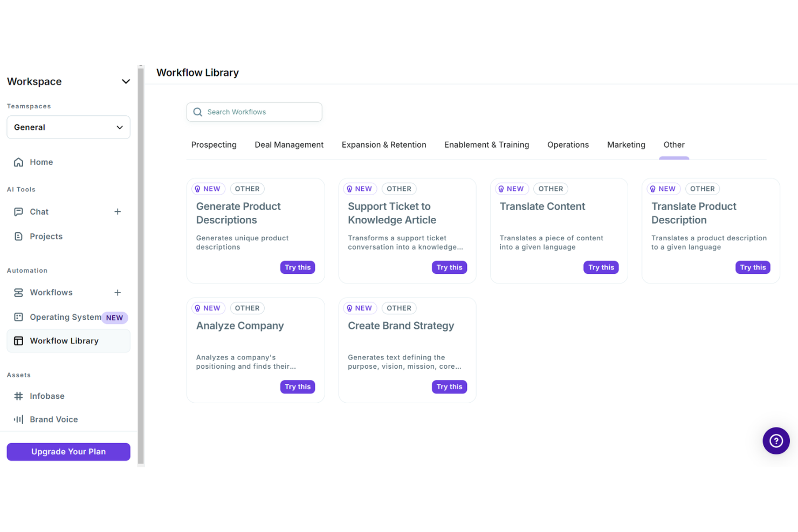Select the Chat icon in the sidebar
798x532 pixels.
19,211
